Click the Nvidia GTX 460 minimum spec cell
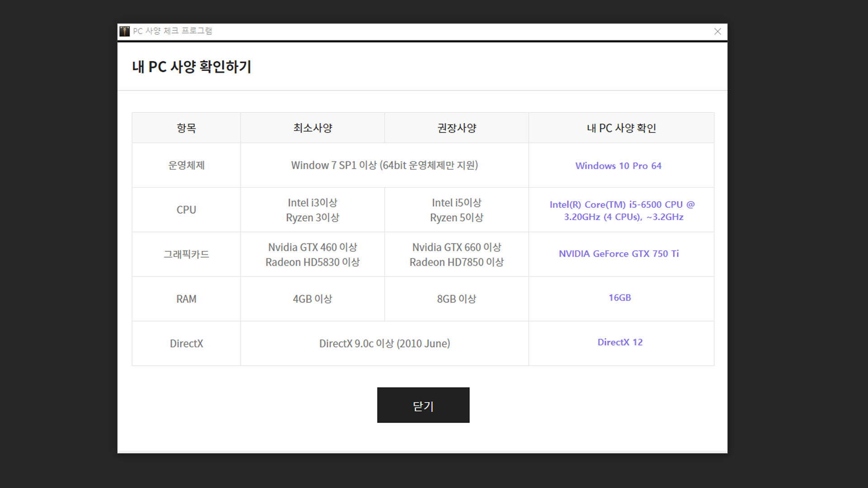Viewport: 868px width, 488px height. (312, 254)
